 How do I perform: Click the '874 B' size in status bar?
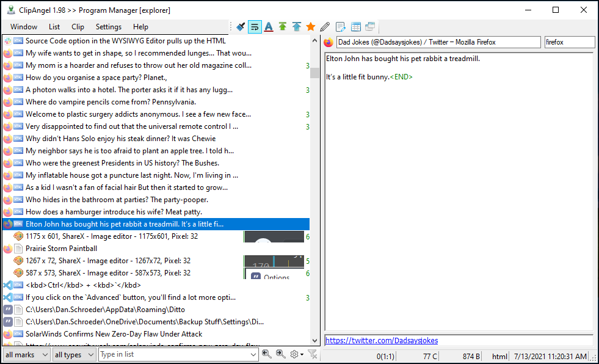pyautogui.click(x=471, y=356)
